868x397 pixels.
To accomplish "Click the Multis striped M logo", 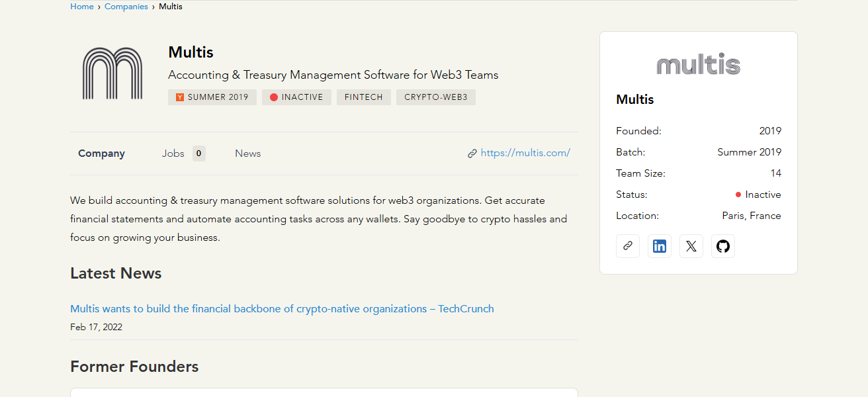I will tap(112, 73).
